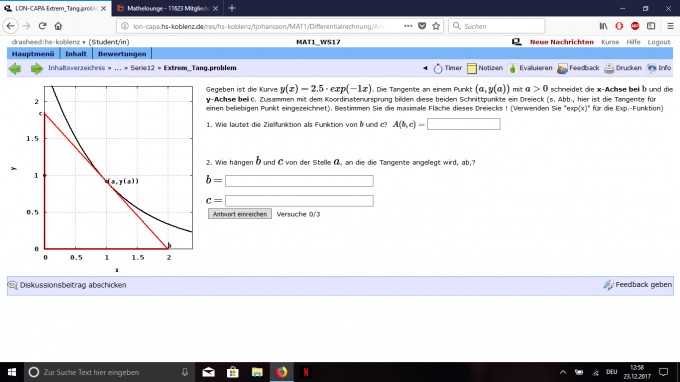The height and width of the screenshot is (382, 680).
Task: Switch to the Mathelounge tab
Action: tap(168, 8)
